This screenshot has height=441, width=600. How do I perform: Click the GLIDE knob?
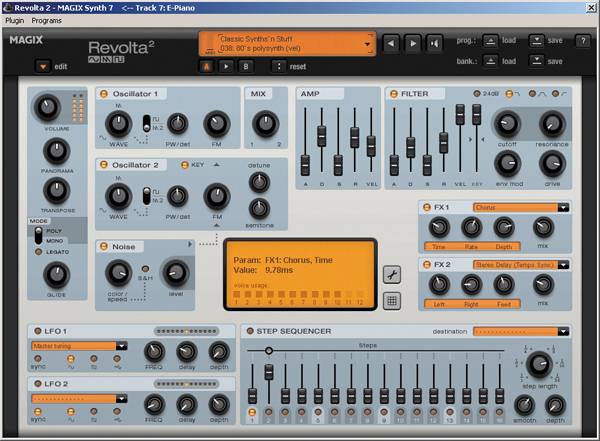(57, 275)
